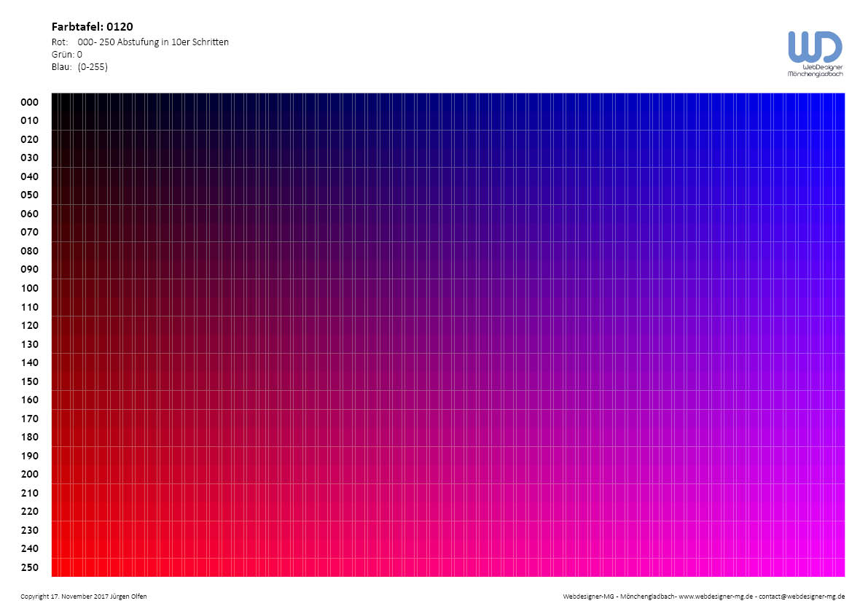Click row label 010
Viewport: 868px width, 614px height.
point(30,121)
